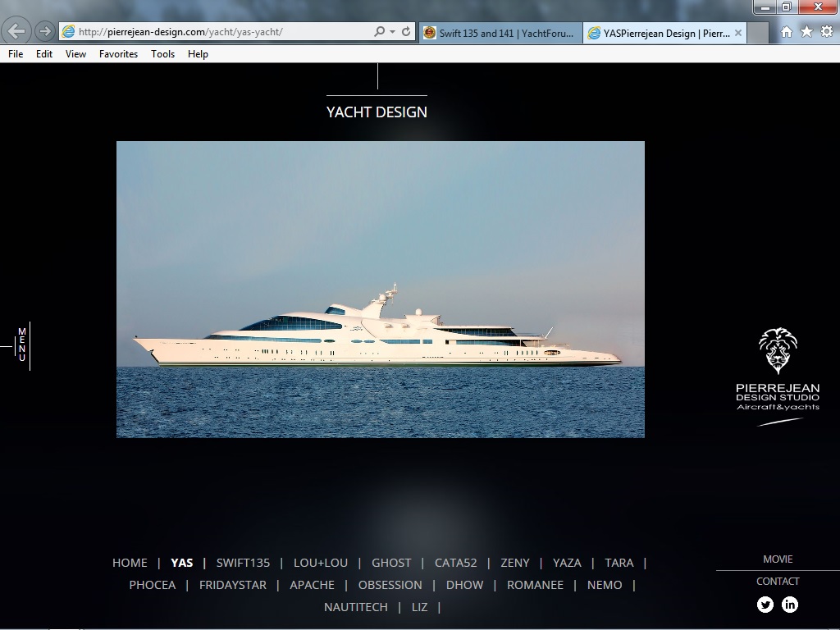Image resolution: width=840 pixels, height=630 pixels.
Task: Open the PHOCEA yacht link
Action: (x=152, y=585)
